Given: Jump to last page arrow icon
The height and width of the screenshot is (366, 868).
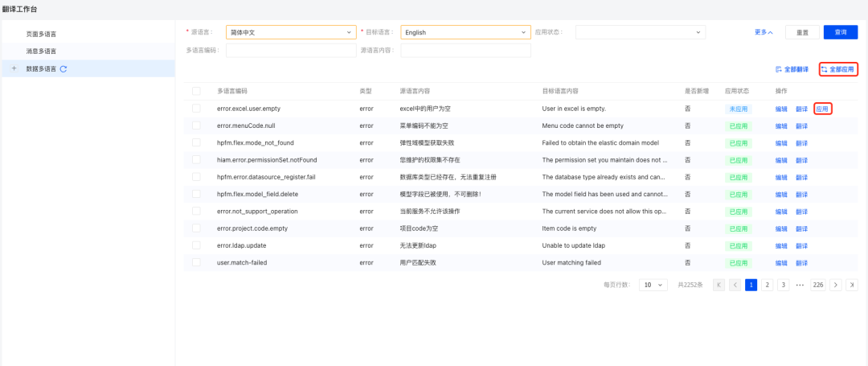Looking at the screenshot, I should [x=852, y=285].
